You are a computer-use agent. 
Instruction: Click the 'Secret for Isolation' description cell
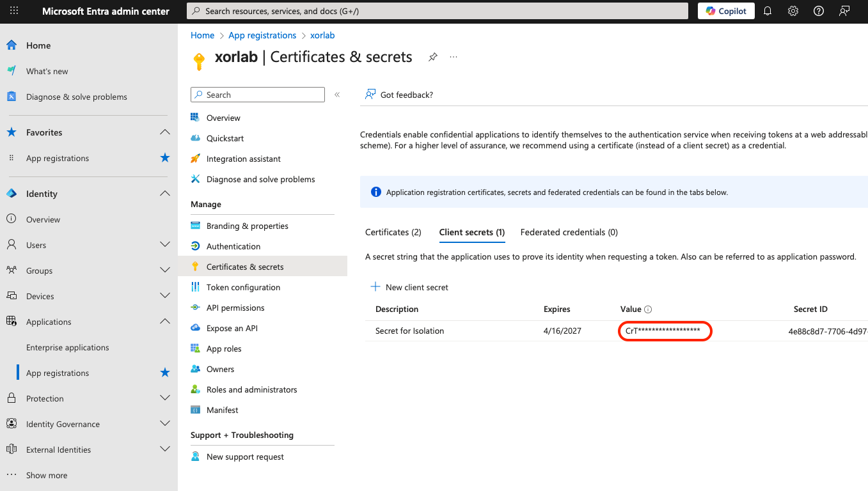click(x=409, y=331)
